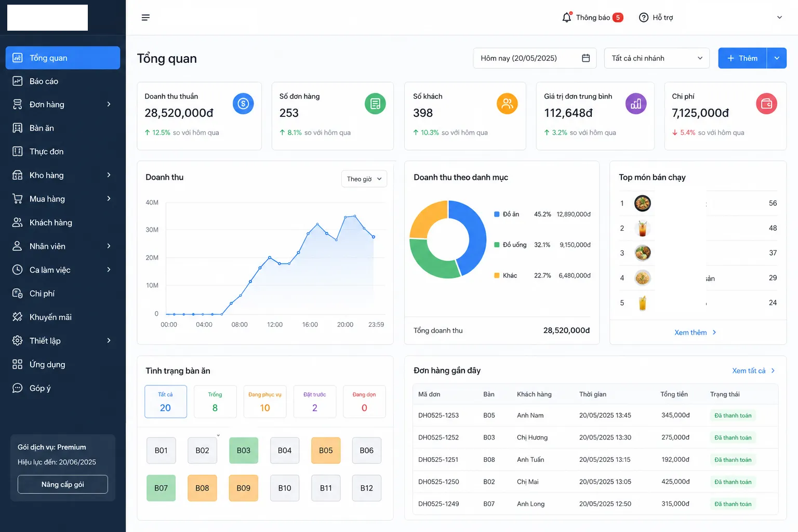Select table B05
Image resolution: width=798 pixels, height=532 pixels.
tap(326, 450)
